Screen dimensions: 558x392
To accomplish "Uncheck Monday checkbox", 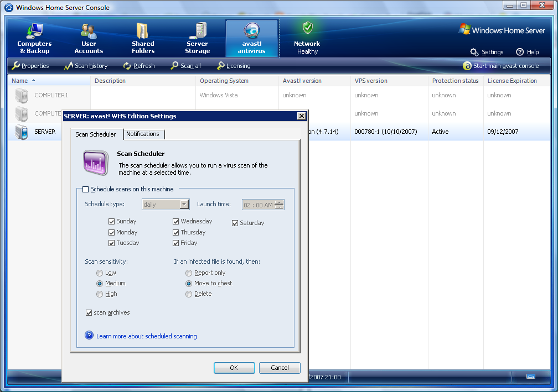I will [x=112, y=232].
